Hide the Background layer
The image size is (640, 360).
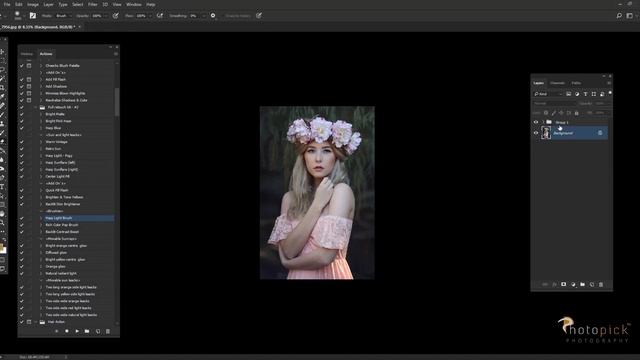pos(536,133)
